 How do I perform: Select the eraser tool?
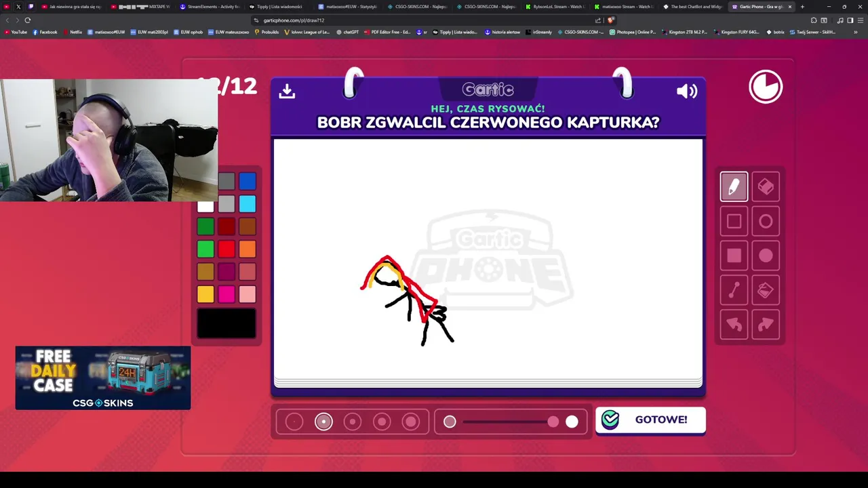point(766,186)
